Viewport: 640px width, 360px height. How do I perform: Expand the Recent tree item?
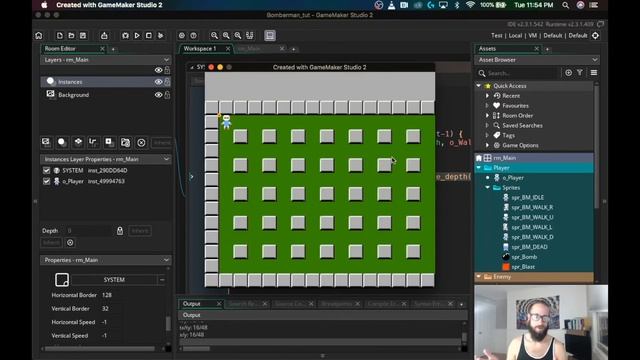487,96
